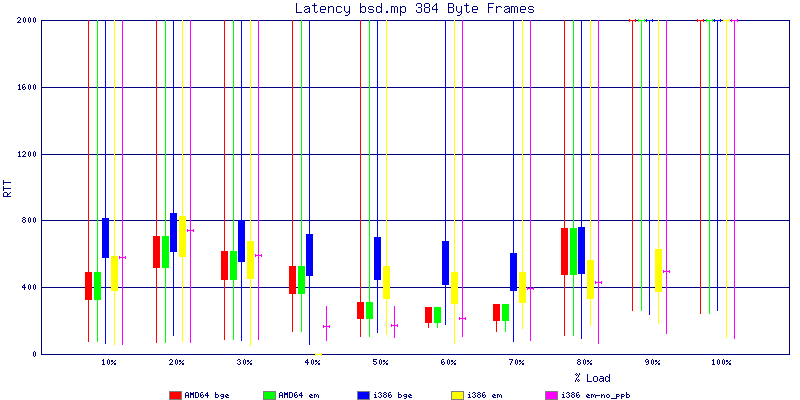The width and height of the screenshot is (800, 400).
Task: Click the green AMD64 em legend swatch
Action: point(270,395)
